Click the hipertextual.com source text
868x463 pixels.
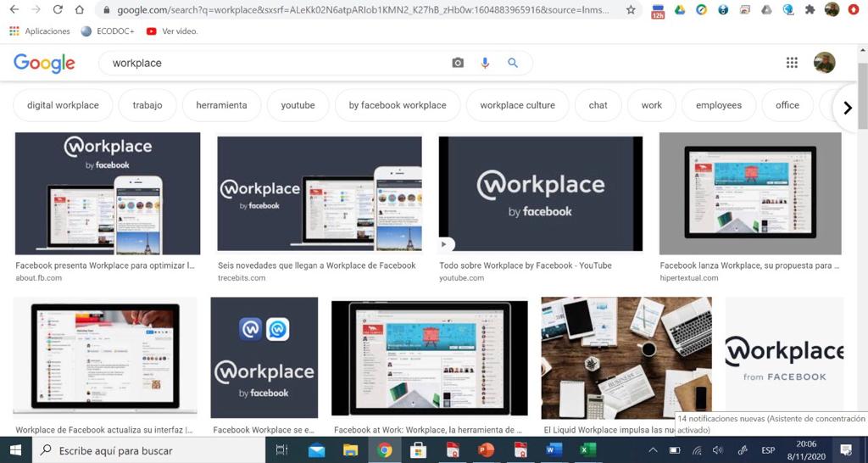(689, 278)
